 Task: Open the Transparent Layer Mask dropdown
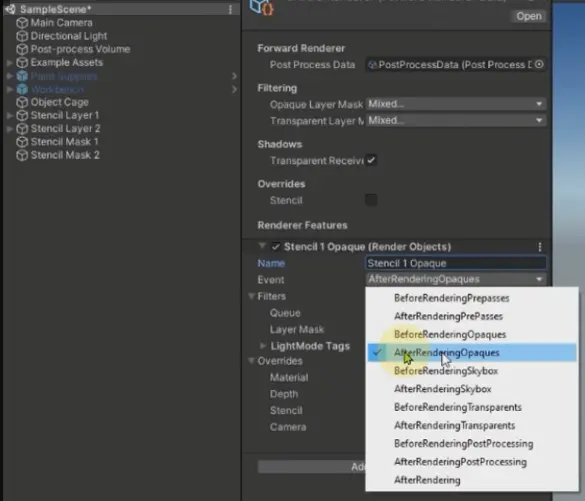[456, 120]
